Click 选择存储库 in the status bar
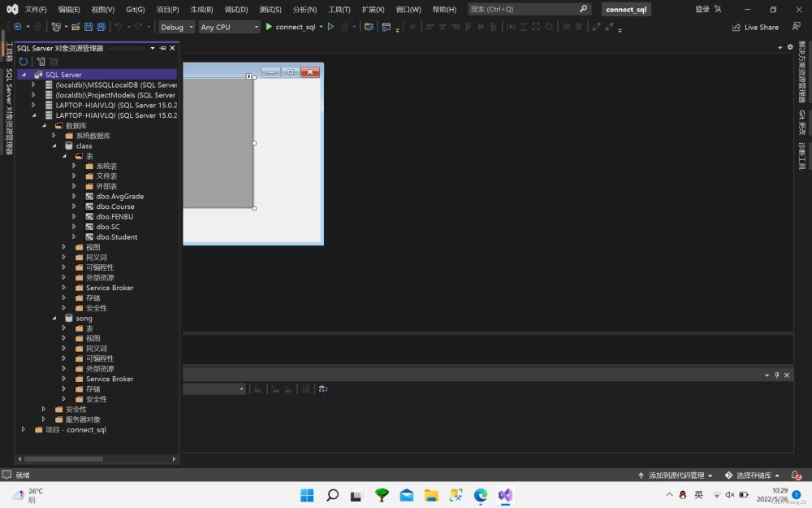Screen dimensions: 812x508 (x=751, y=475)
